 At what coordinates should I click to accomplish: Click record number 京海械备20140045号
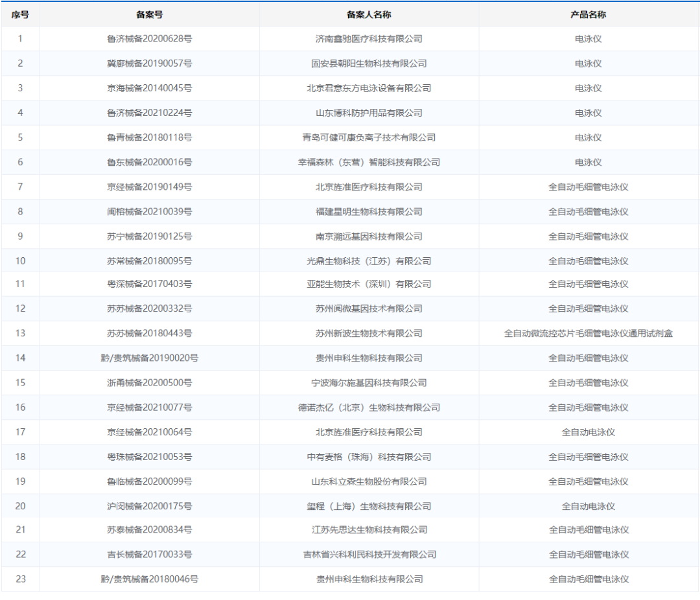(150, 88)
